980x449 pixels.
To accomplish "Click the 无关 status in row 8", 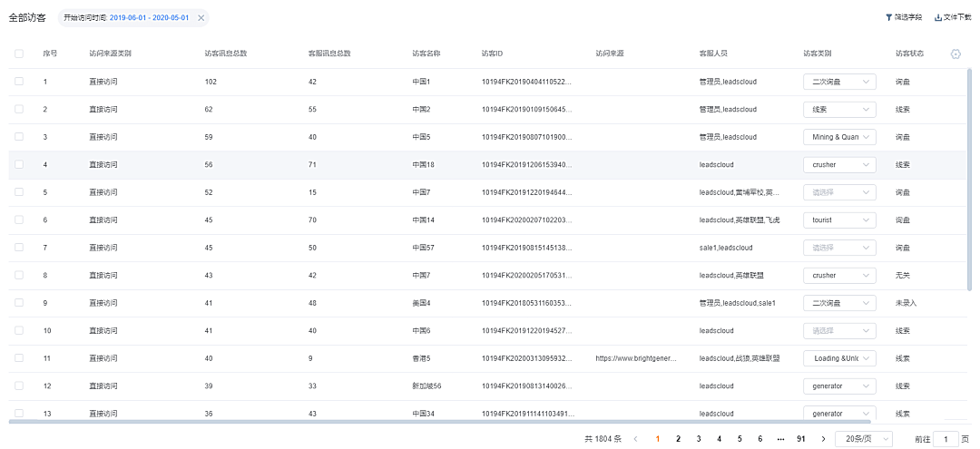I will [903, 276].
